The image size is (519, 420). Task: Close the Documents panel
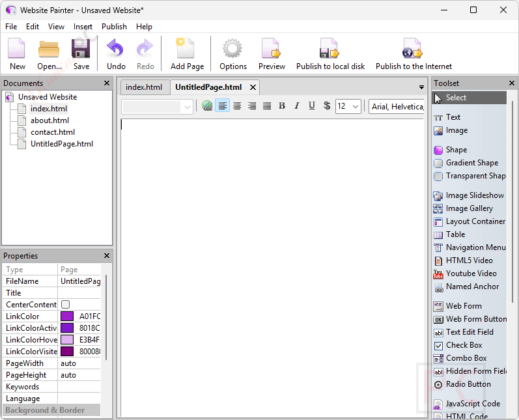pyautogui.click(x=107, y=83)
